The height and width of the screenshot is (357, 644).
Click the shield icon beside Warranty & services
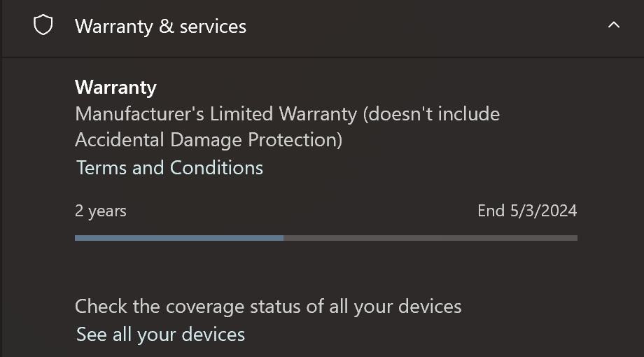pyautogui.click(x=43, y=26)
